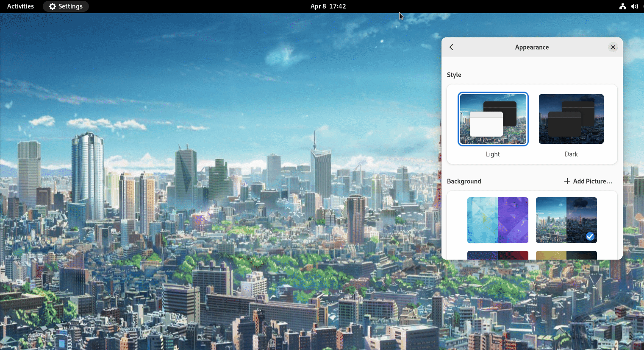Select the blue-purple abstract background swatch
Viewport: 644px width, 350px height.
click(498, 220)
